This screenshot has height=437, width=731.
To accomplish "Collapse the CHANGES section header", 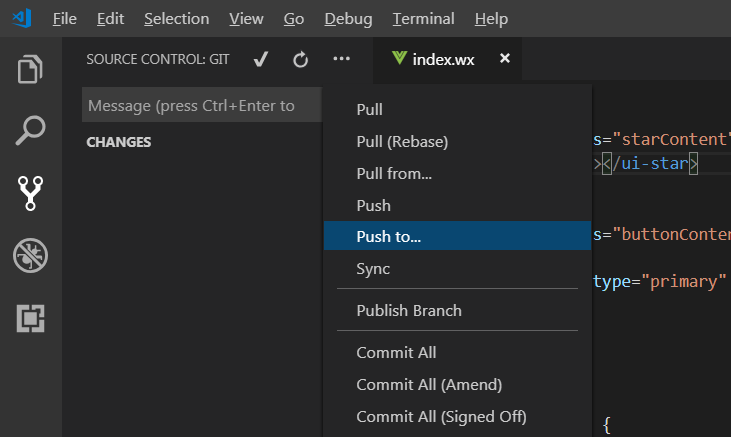I will click(x=118, y=142).
